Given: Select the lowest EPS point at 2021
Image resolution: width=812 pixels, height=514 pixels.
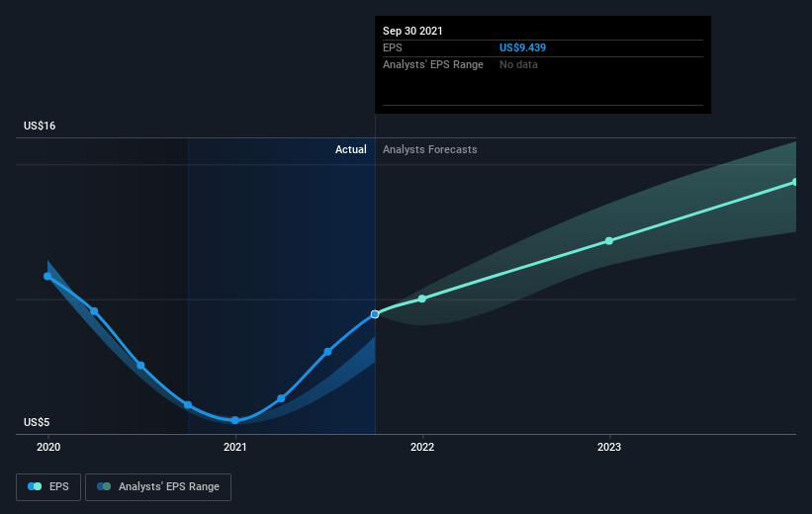Looking at the screenshot, I should coord(235,420).
